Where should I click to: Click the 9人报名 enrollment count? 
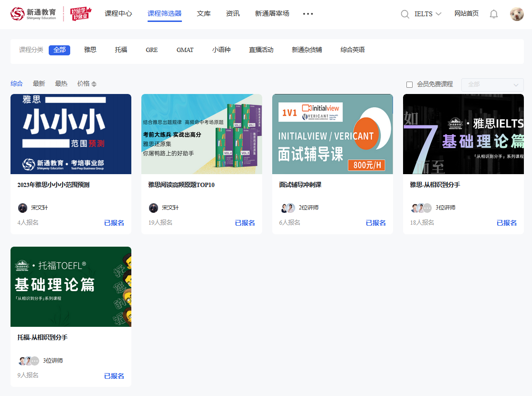coord(28,375)
